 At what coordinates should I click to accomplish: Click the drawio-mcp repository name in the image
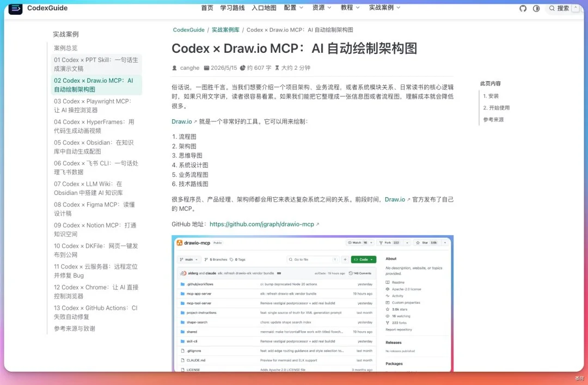tap(197, 243)
